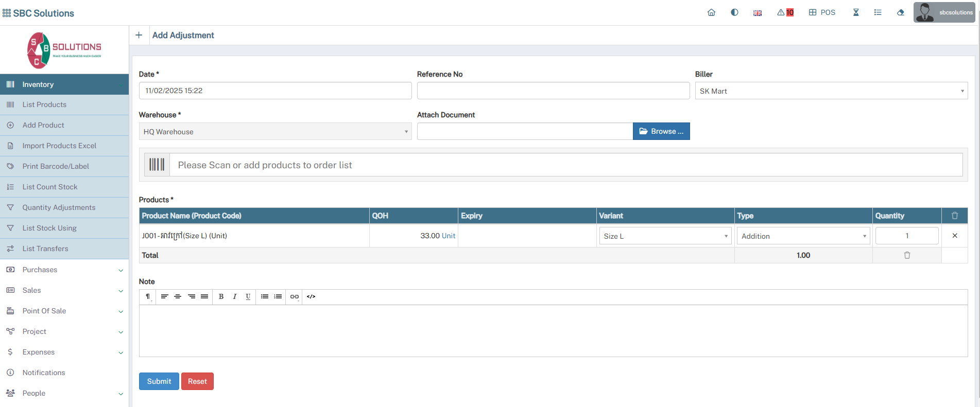Screen dimensions: 980x407
Task: Open Quantity Adjustments in sidebar
Action: pyautogui.click(x=59, y=207)
